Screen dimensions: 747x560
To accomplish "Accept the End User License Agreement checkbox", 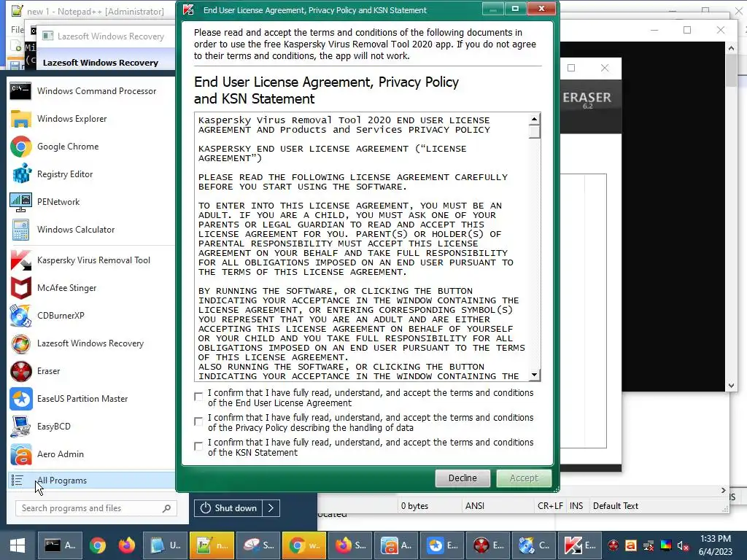I will click(198, 397).
